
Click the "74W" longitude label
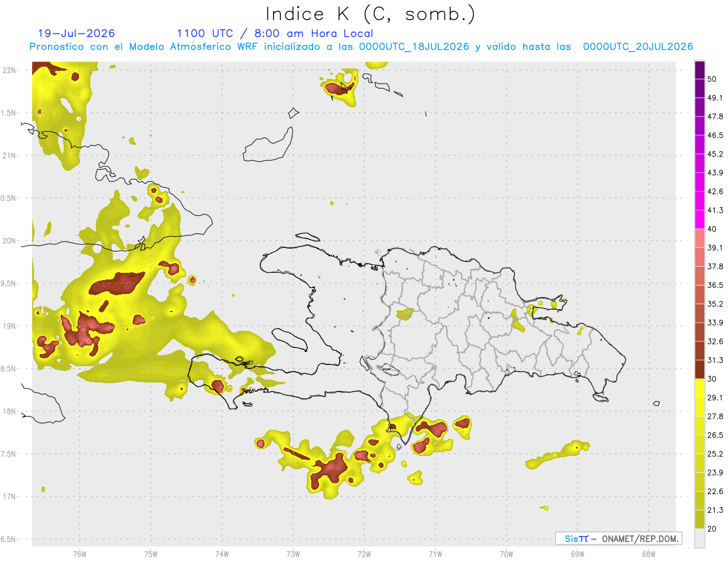(222, 553)
